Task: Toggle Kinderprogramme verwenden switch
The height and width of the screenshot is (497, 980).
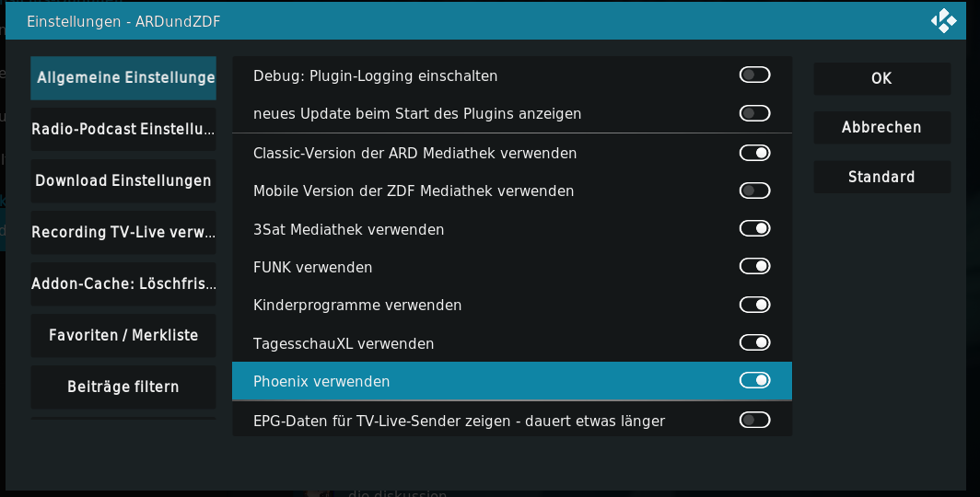Action: (x=754, y=305)
